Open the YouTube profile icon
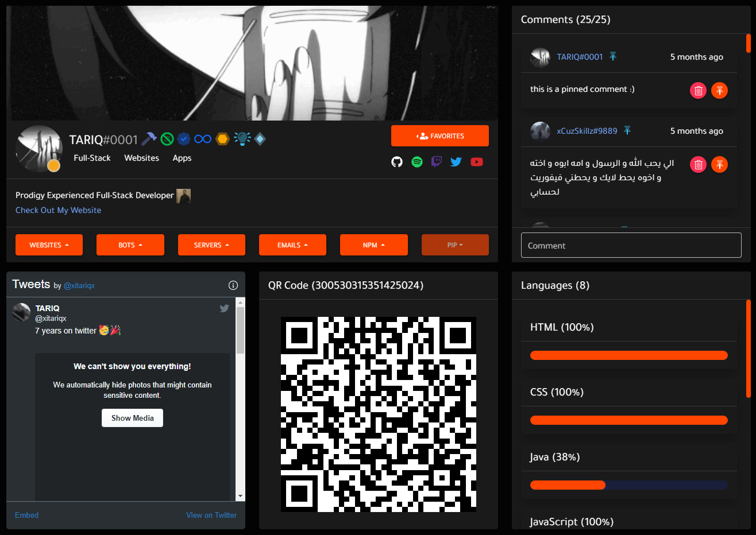756x535 pixels. (x=477, y=162)
